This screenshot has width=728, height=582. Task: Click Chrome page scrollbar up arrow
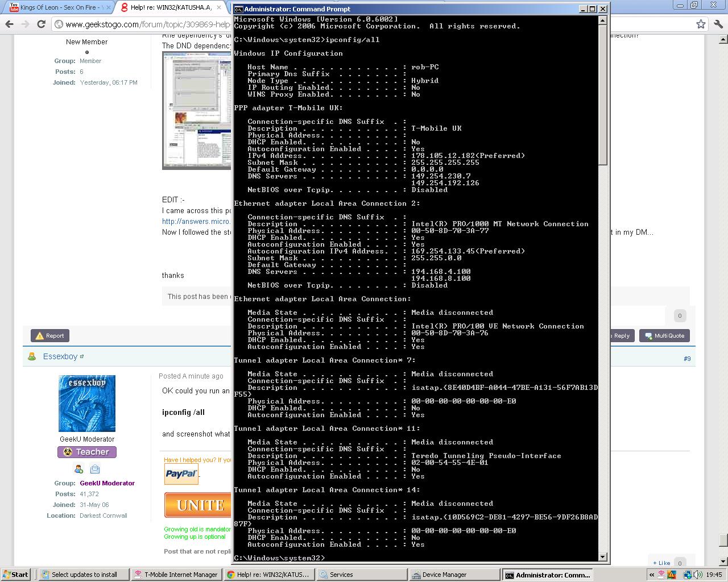[x=723, y=40]
